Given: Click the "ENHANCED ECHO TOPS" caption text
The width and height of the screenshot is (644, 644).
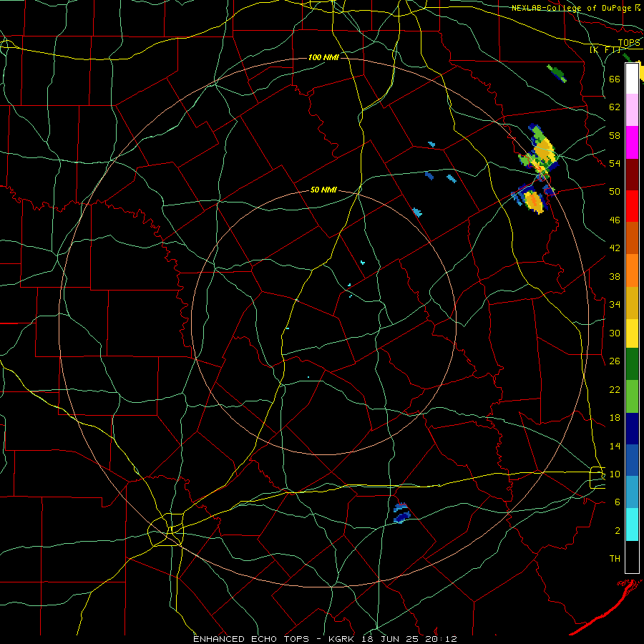Looking at the screenshot, I should pos(251,639).
